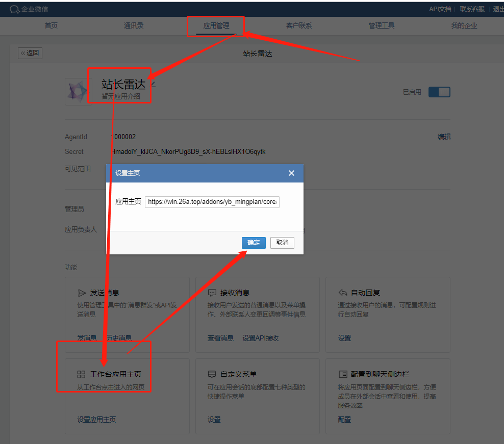Image resolution: width=504 pixels, height=444 pixels.
Task: Click the 发送消息 paper plane icon
Action: [82, 293]
